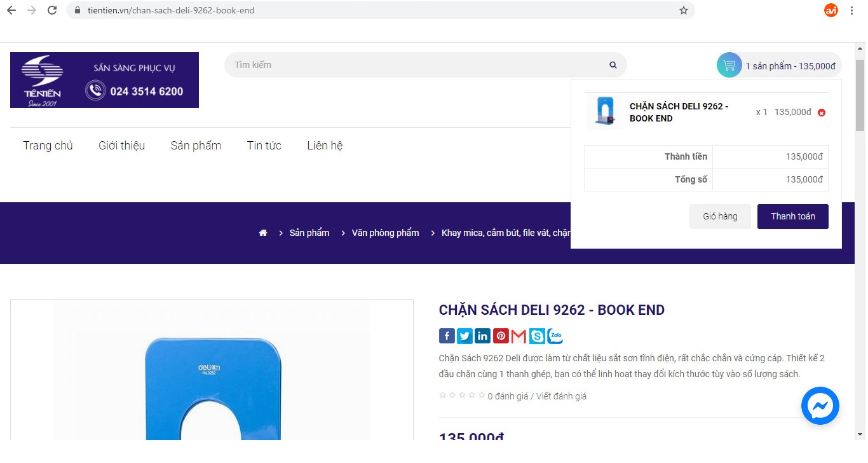The image size is (868, 463).
Task: Click the home icon in breadcrumb
Action: 263,233
